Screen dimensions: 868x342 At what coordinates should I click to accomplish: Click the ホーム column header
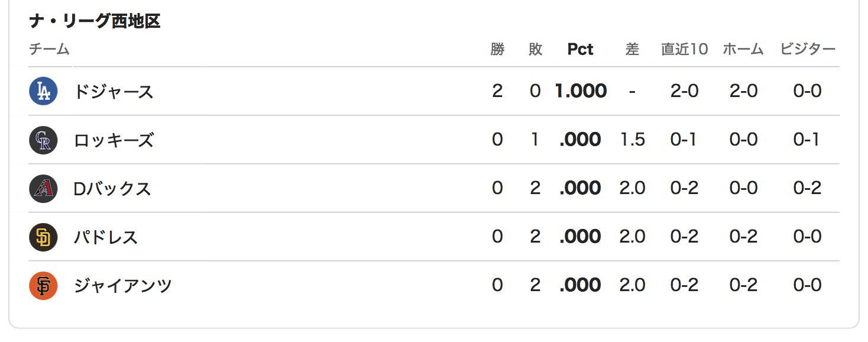pyautogui.click(x=743, y=50)
